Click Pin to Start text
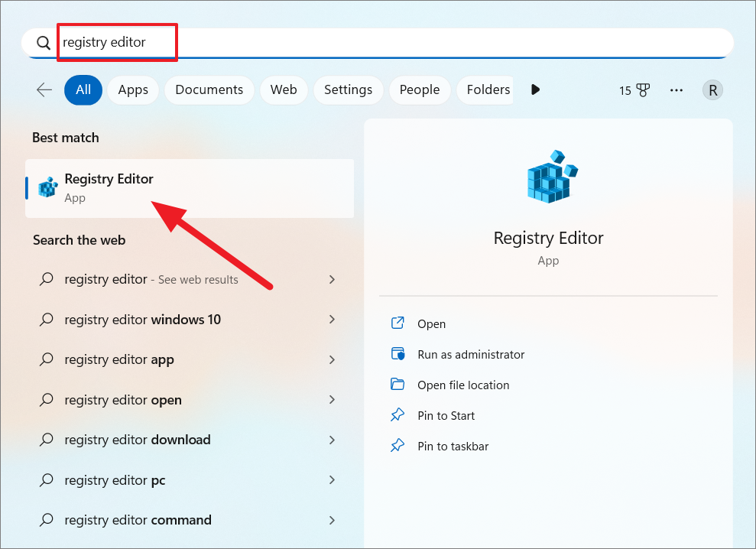The image size is (756, 549). pyautogui.click(x=446, y=415)
